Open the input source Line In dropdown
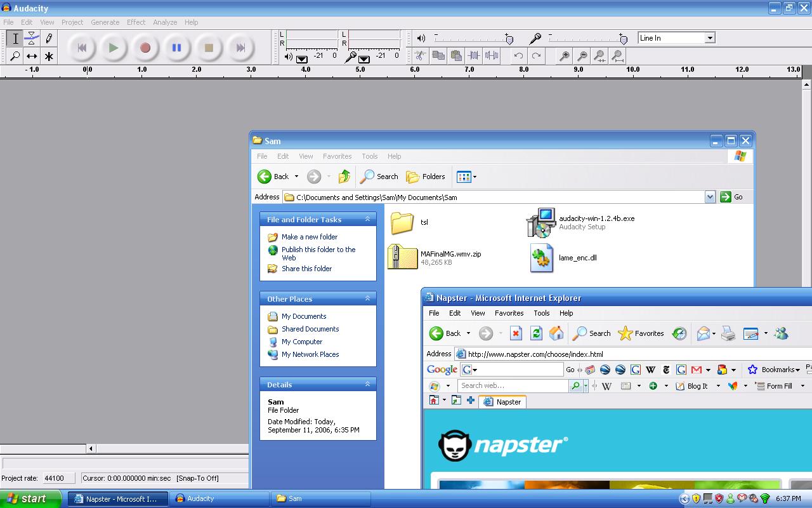This screenshot has height=508, width=812. coord(710,38)
